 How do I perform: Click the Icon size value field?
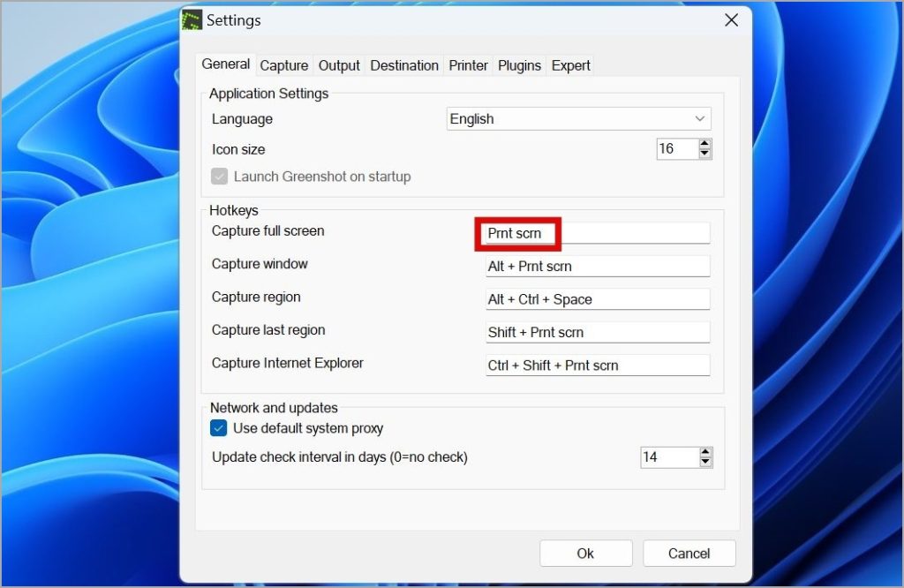(677, 148)
